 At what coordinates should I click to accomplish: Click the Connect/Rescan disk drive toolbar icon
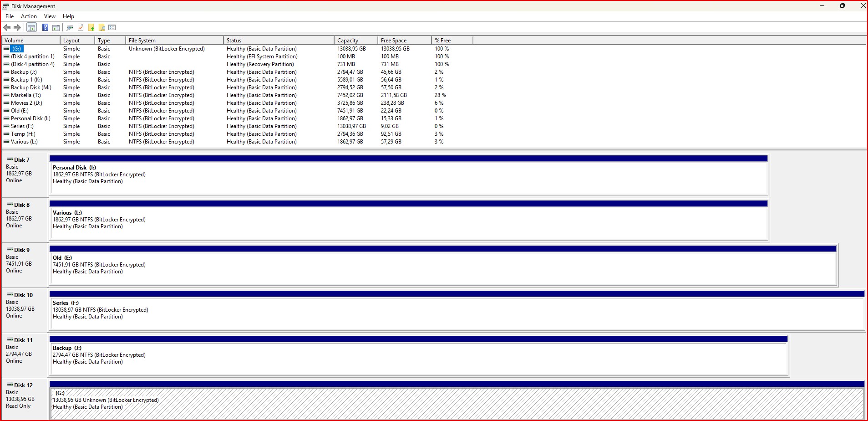70,28
